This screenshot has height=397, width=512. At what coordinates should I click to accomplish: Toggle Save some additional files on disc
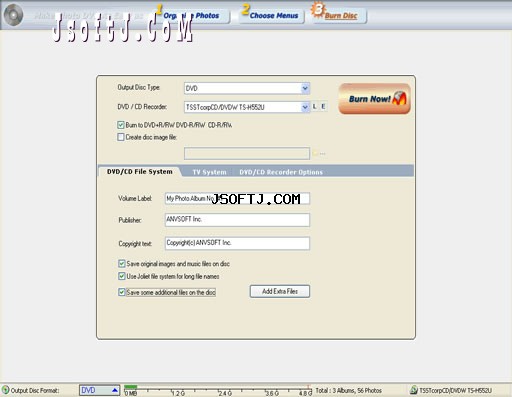[122, 292]
